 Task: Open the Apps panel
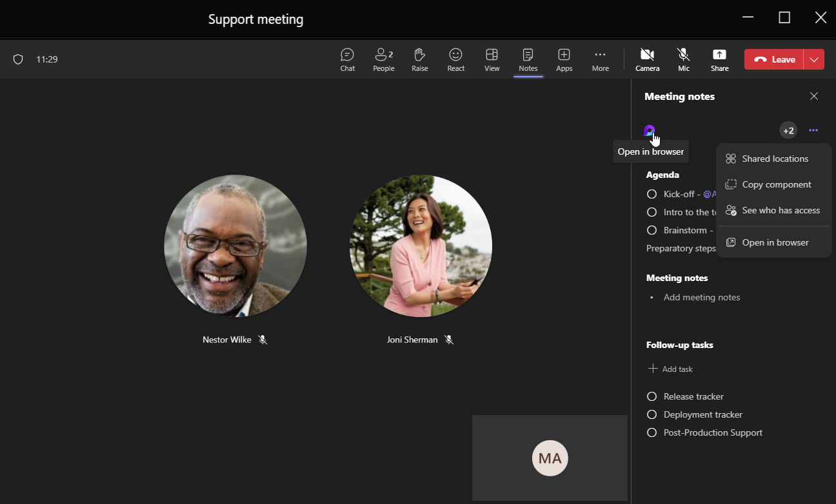pyautogui.click(x=564, y=59)
